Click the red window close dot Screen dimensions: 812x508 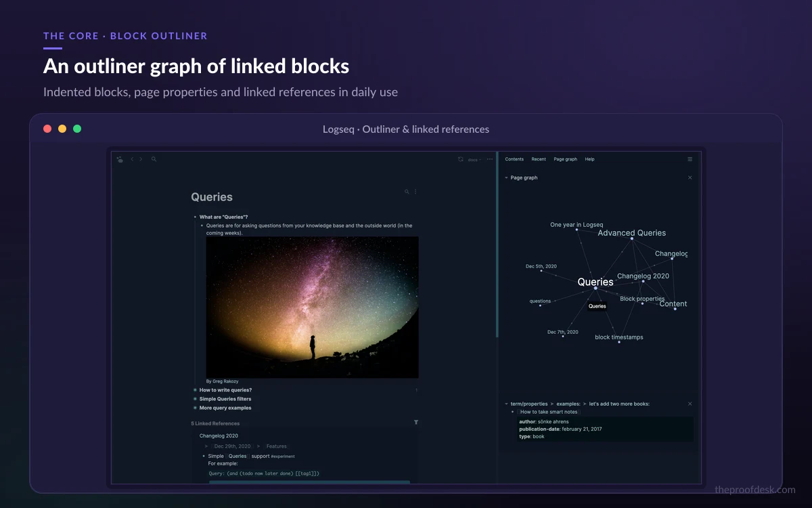pyautogui.click(x=47, y=129)
